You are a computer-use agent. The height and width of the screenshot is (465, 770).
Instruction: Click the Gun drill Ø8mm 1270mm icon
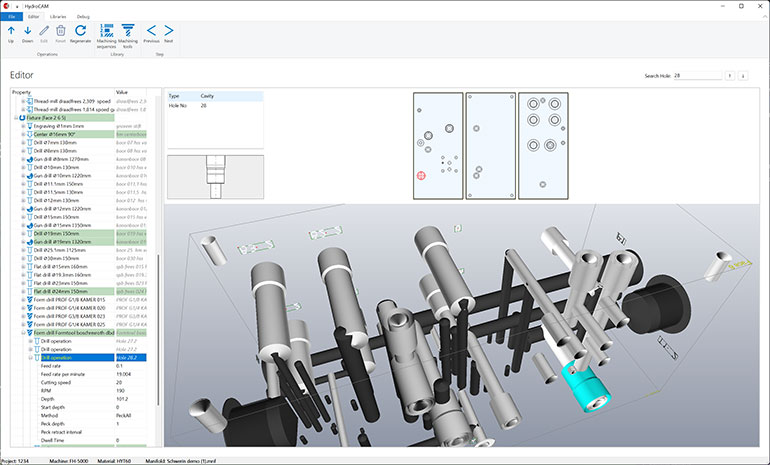30,159
